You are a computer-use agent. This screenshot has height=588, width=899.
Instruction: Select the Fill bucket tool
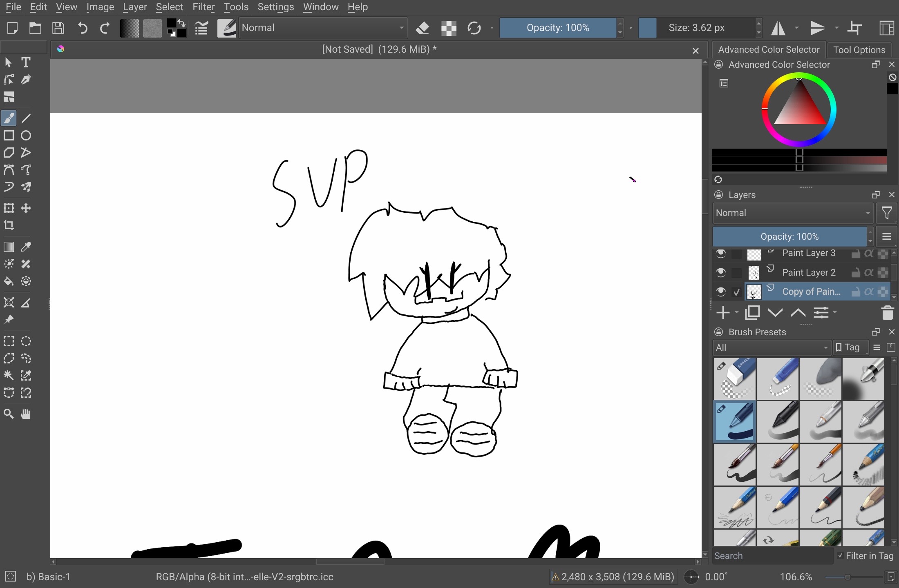(9, 281)
